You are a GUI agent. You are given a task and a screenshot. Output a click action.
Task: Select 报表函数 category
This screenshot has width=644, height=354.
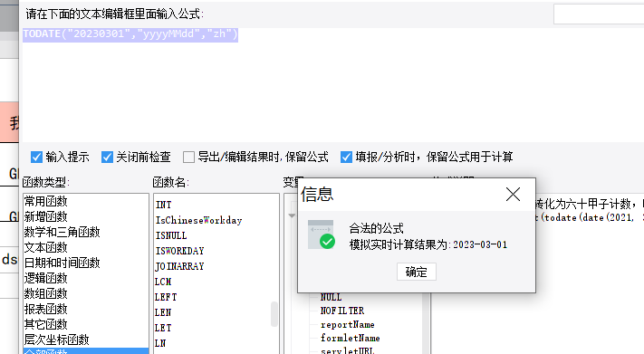point(85,309)
